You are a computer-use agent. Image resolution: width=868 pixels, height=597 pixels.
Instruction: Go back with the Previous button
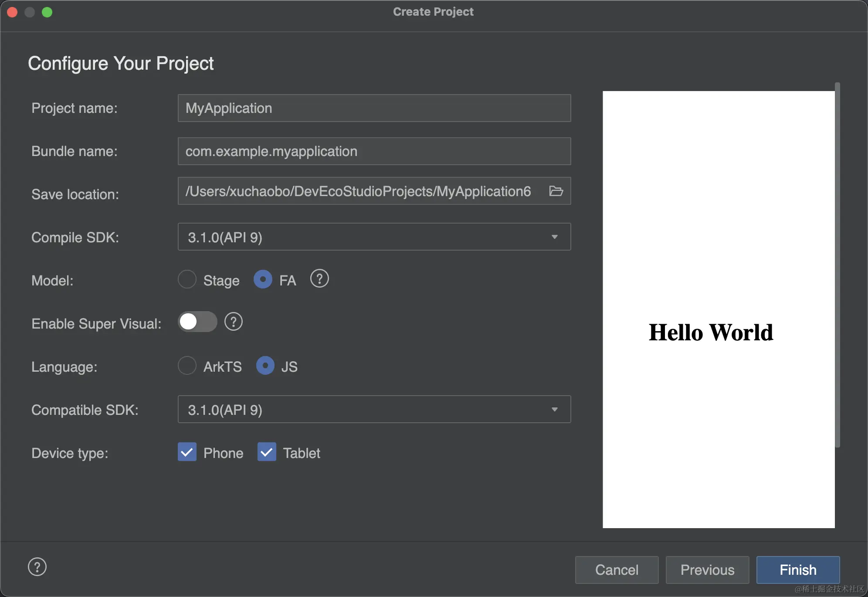[707, 570]
